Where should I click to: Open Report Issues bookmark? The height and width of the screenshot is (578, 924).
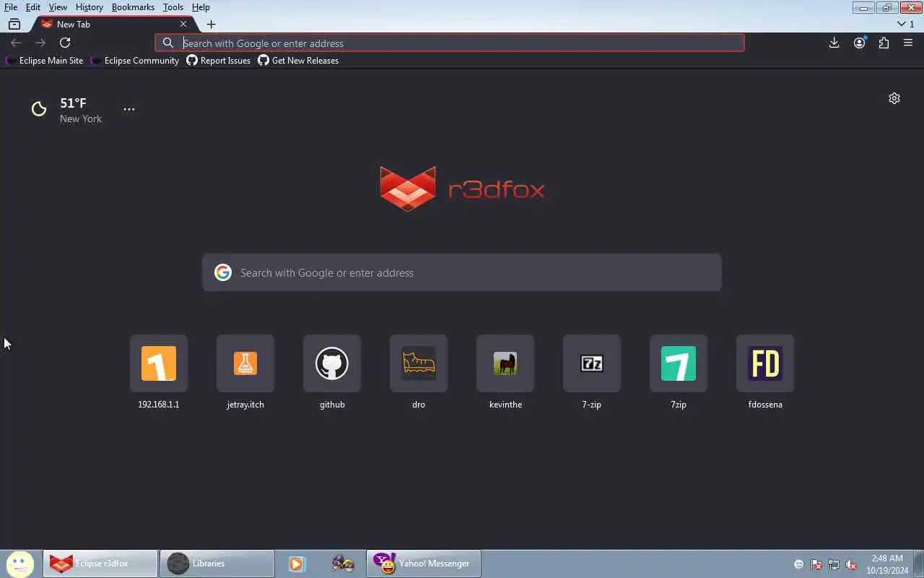[219, 61]
